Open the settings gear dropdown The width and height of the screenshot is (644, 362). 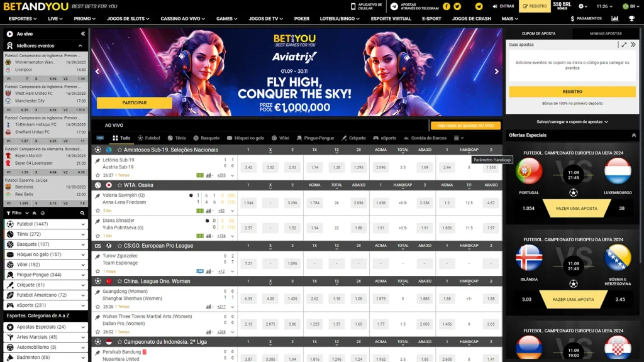pyautogui.click(x=583, y=6)
